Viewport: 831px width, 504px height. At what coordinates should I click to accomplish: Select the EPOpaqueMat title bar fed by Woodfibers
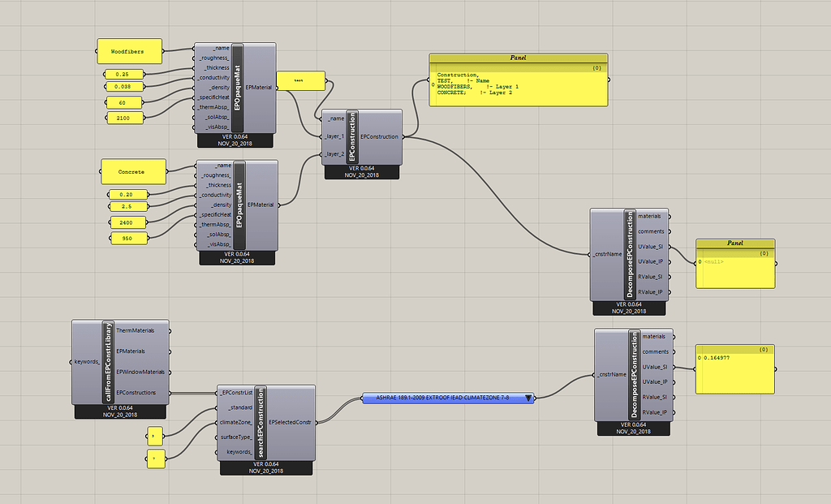pyautogui.click(x=237, y=88)
